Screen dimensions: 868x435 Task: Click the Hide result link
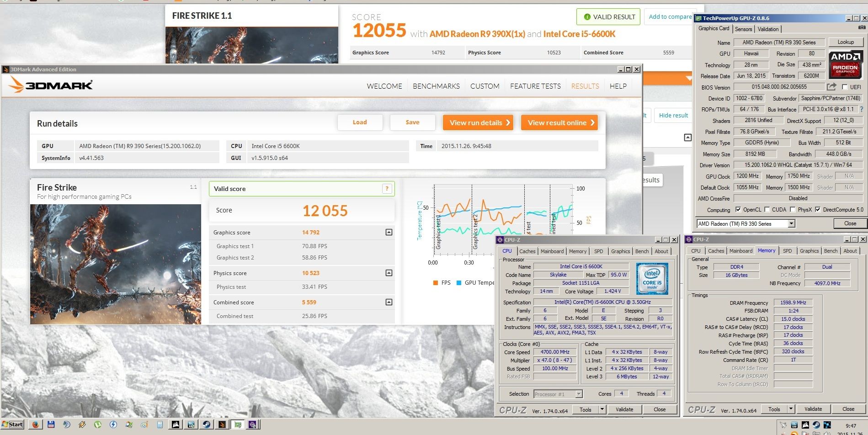click(673, 115)
